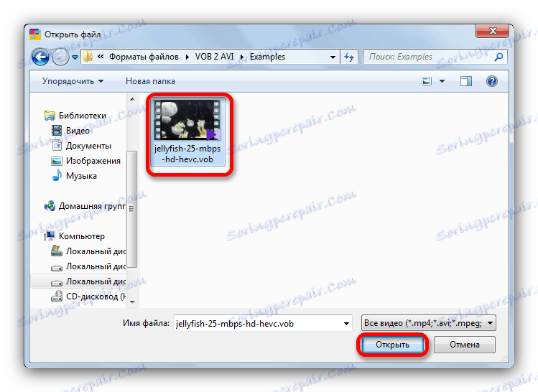Cancel with the 'Отмена' button

(465, 345)
